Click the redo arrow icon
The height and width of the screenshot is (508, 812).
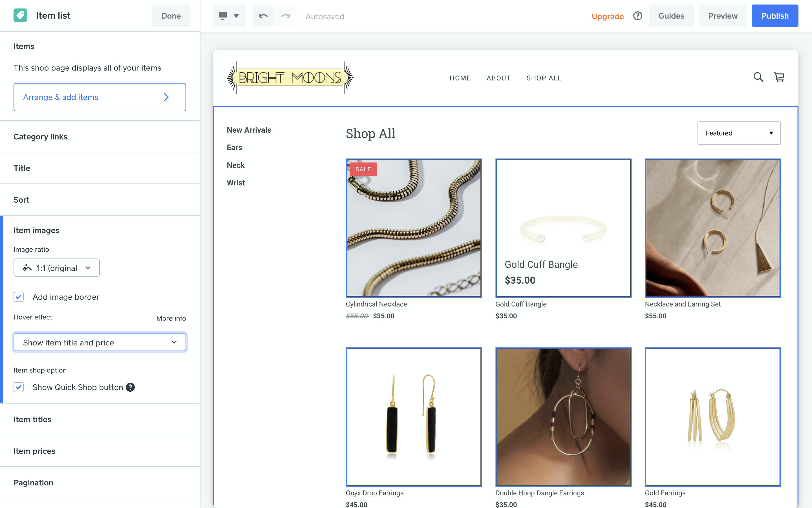pos(286,16)
